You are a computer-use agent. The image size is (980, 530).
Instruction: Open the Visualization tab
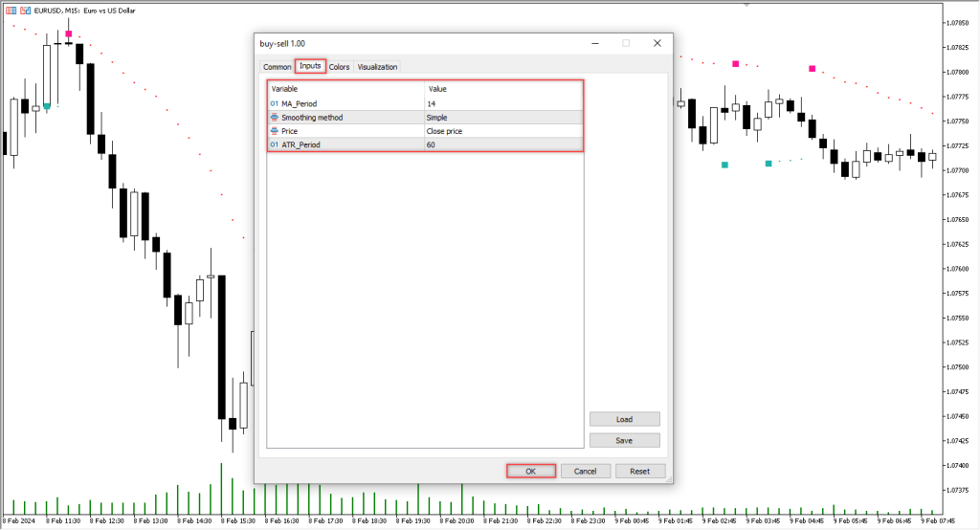click(377, 67)
